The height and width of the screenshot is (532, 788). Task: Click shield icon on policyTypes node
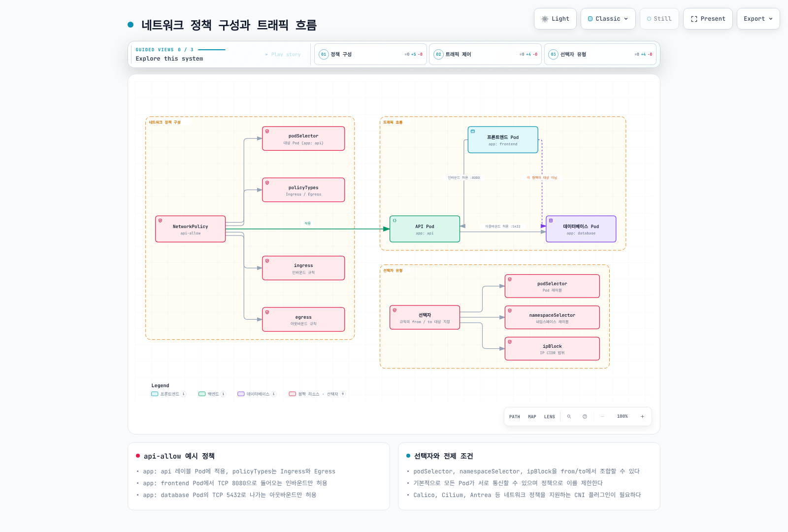click(267, 183)
